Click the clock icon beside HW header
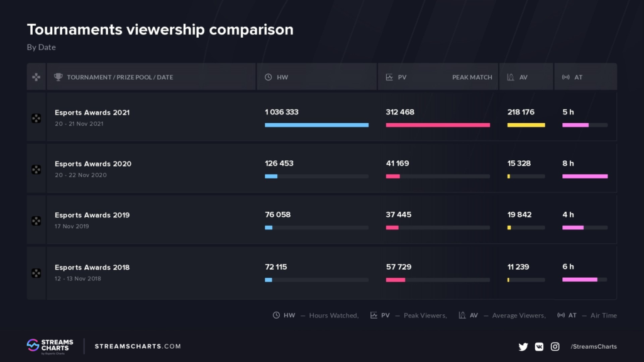Viewport: 644px width, 362px height. [x=269, y=77]
